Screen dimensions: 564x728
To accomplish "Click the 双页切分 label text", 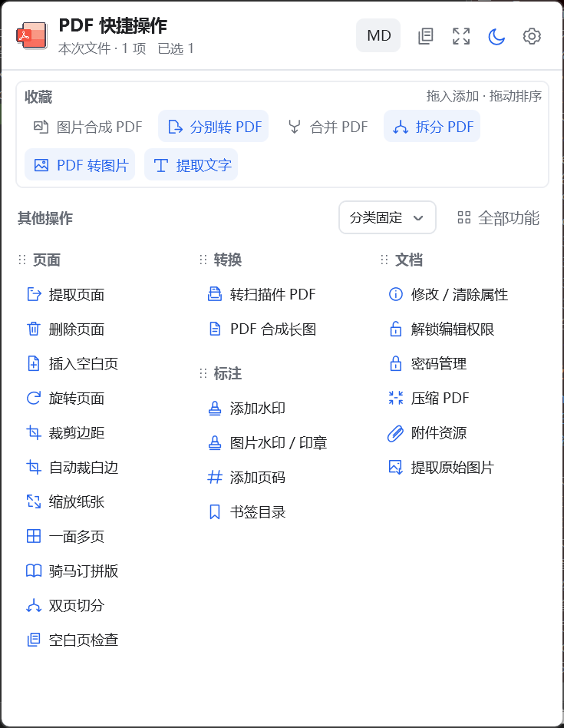I will point(77,606).
